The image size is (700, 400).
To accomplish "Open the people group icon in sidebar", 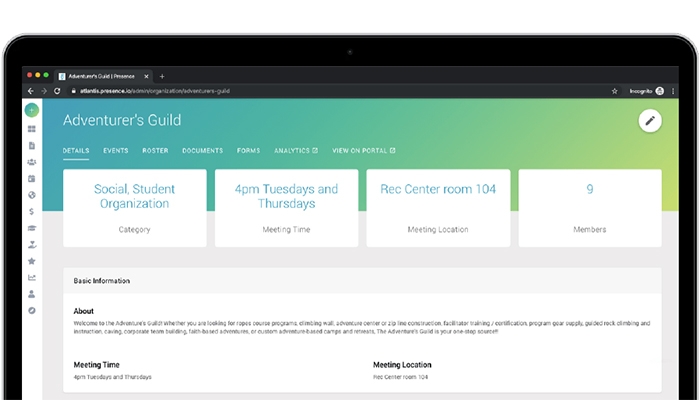I will coord(32,162).
